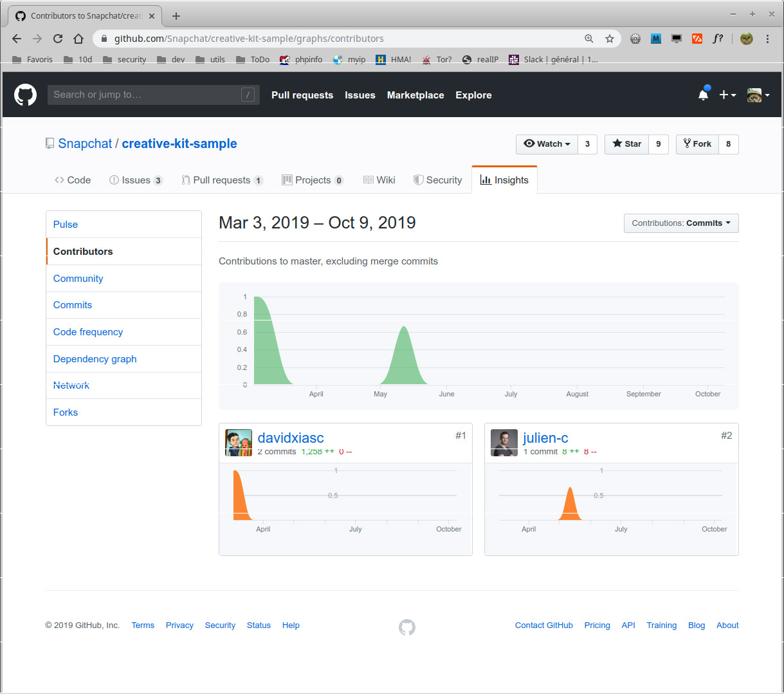Open the creative-kit-sample repository link
Image resolution: width=784 pixels, height=695 pixels.
pos(179,144)
